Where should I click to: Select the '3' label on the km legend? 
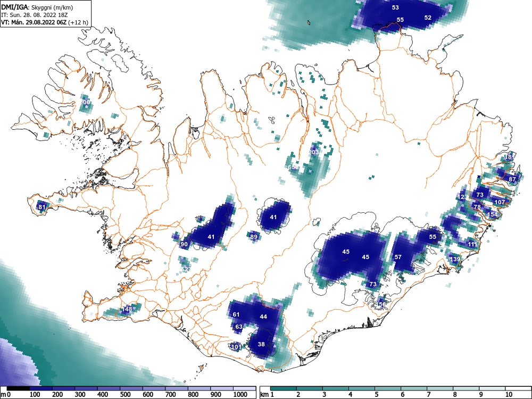pos(324,394)
